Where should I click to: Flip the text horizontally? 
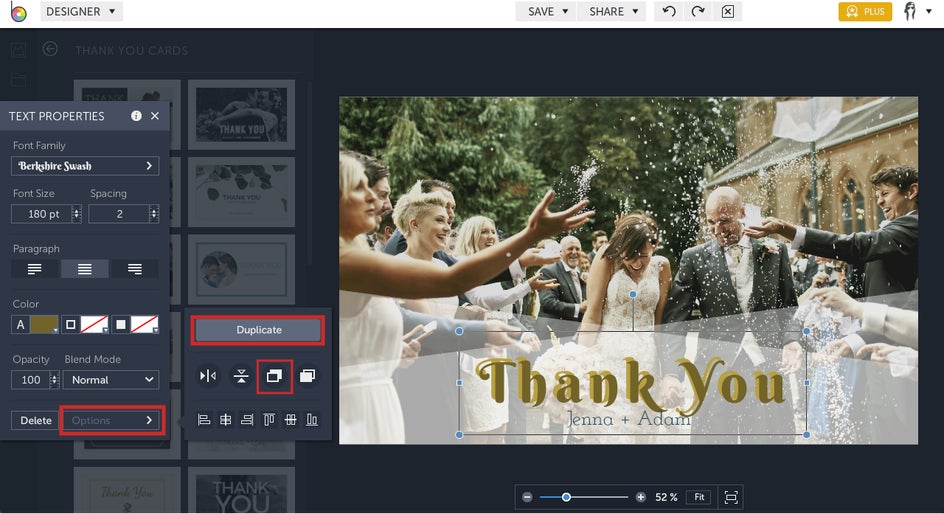pos(208,376)
